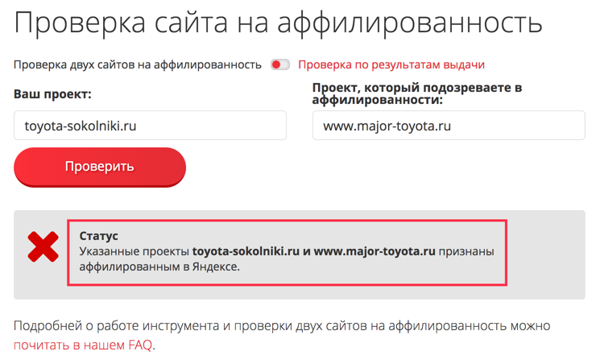Click аффилированным в Яндексе text in status

click(159, 267)
